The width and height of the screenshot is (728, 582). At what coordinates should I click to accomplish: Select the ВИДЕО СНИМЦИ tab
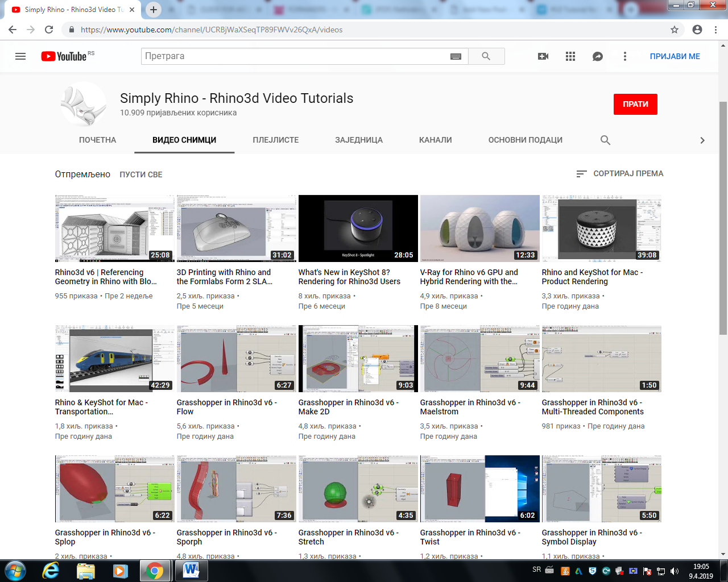[x=184, y=140]
